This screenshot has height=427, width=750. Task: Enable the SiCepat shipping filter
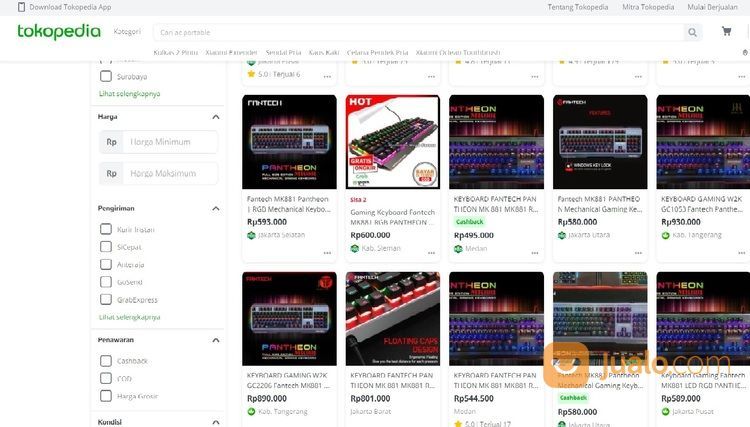(x=106, y=247)
